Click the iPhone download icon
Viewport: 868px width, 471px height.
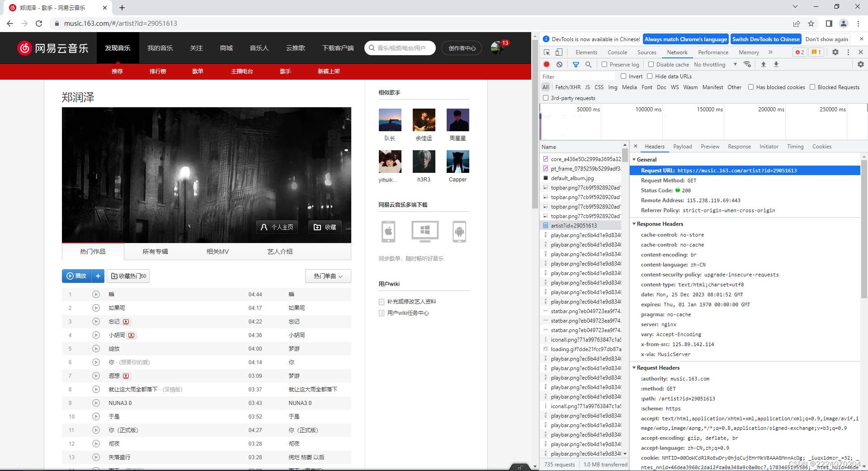click(x=388, y=232)
